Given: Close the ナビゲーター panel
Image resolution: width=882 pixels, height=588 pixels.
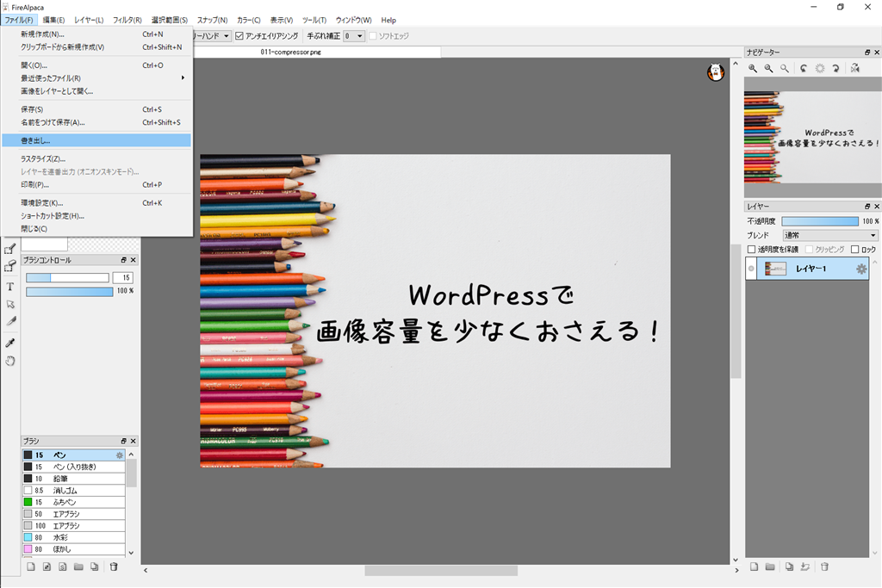Looking at the screenshot, I should [x=876, y=53].
